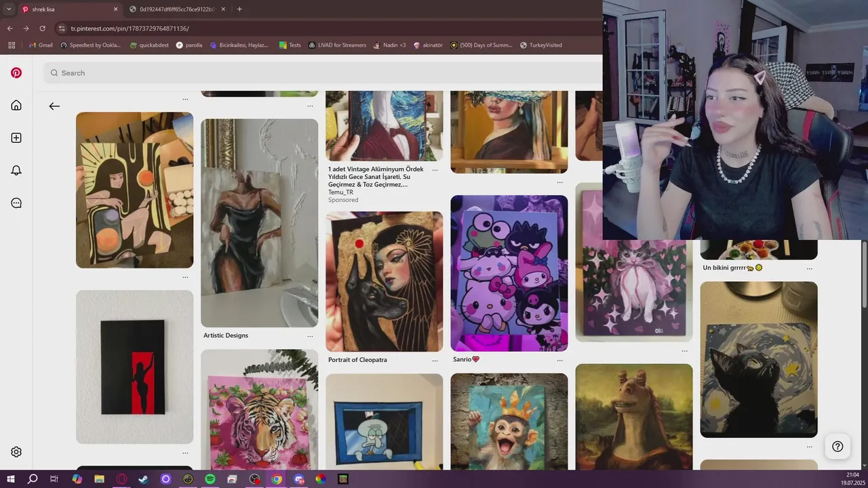
Task: Open more options for Un bikini grrrrr pin
Action: [809, 268]
